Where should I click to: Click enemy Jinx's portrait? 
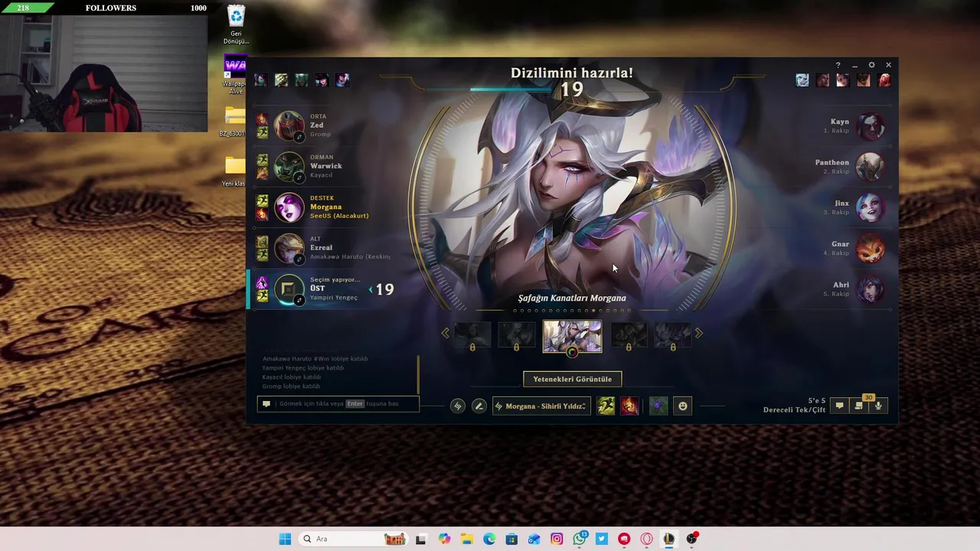coord(871,207)
